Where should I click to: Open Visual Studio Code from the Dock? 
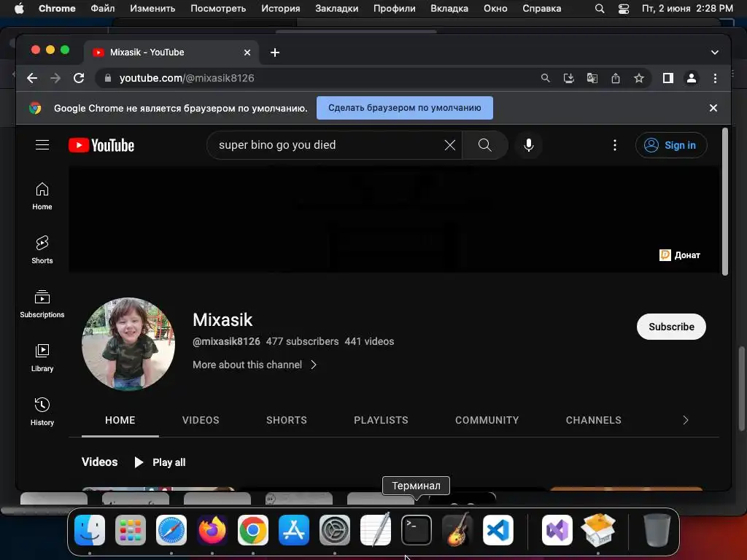(x=498, y=530)
